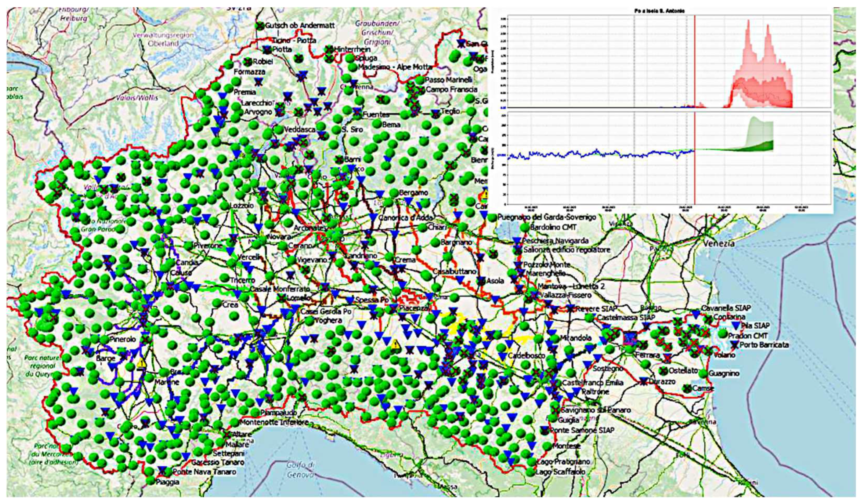Select the Cavanella SIAP blue triangle marker

(x=696, y=314)
